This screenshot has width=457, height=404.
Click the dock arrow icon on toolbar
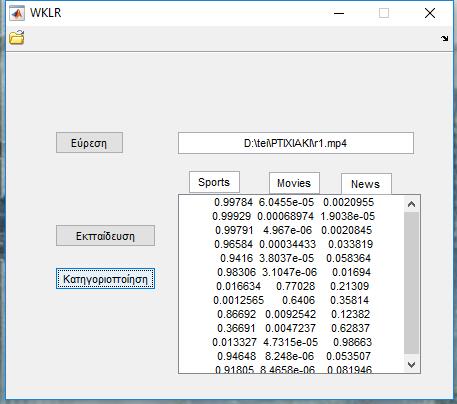click(x=444, y=38)
